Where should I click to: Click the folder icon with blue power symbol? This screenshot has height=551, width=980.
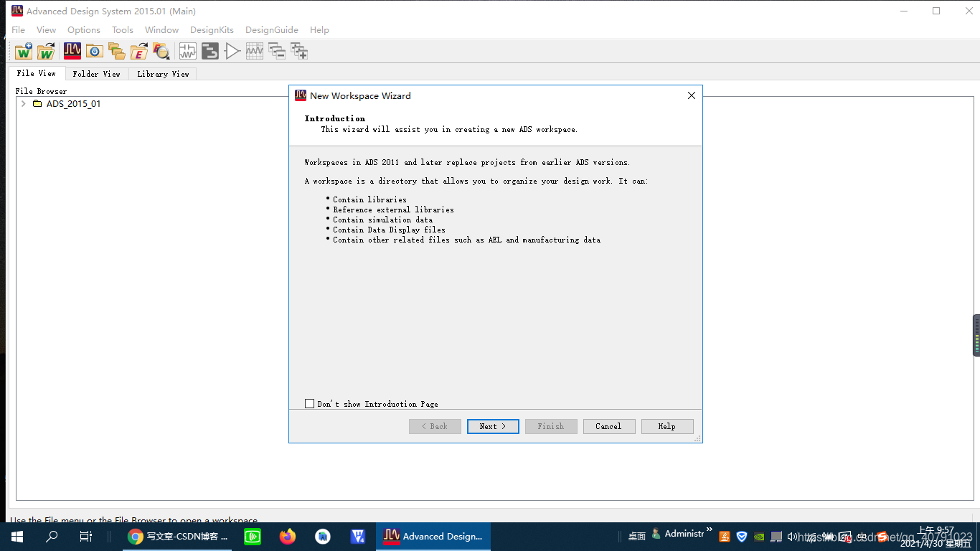(x=94, y=51)
